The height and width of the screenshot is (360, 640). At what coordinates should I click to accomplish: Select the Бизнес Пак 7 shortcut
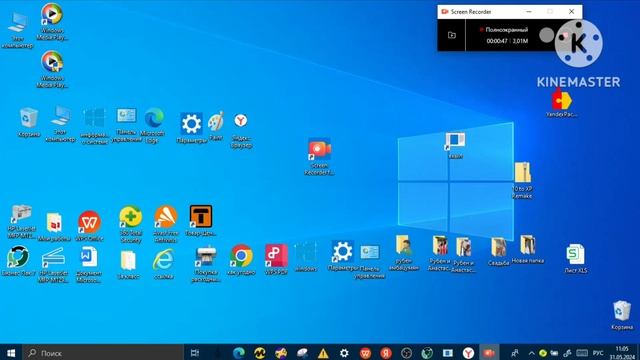click(x=18, y=260)
